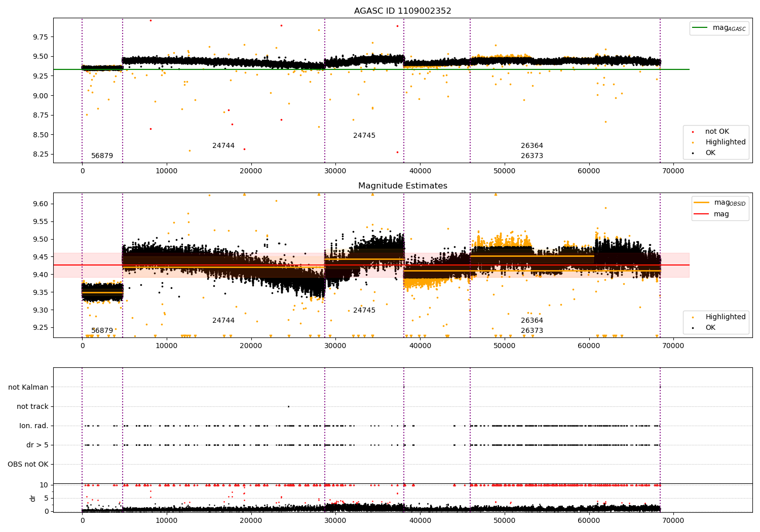
Task: Click OBSID label 24745 in middle plot
Action: tap(364, 311)
